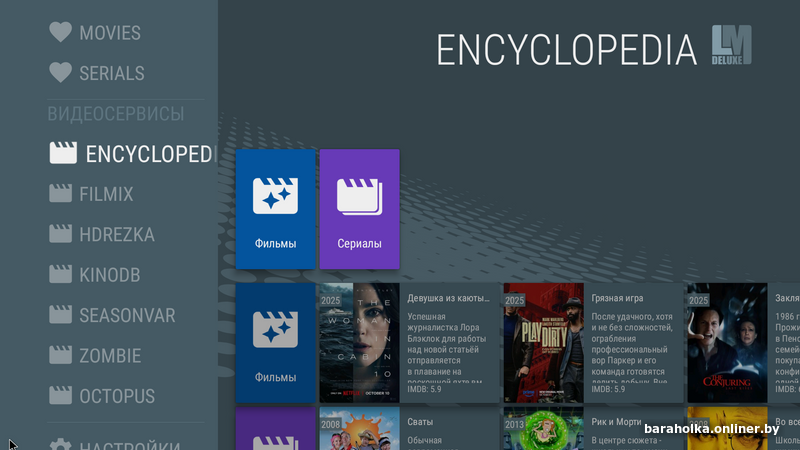This screenshot has width=800, height=450.
Task: Click the Seasonvar clapperboard icon
Action: (60, 314)
